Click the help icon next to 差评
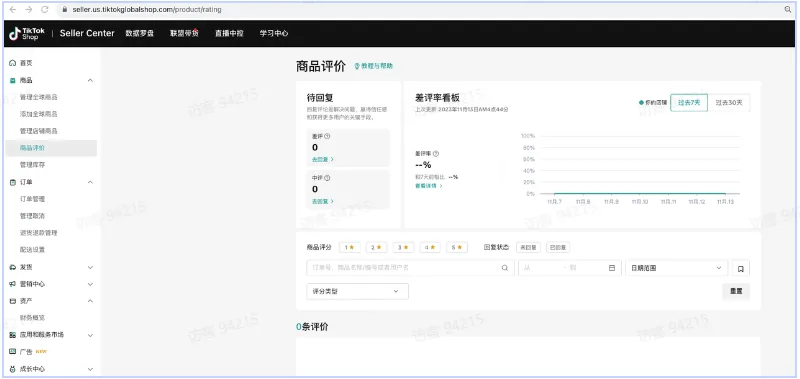Image resolution: width=800 pixels, height=379 pixels. 327,137
